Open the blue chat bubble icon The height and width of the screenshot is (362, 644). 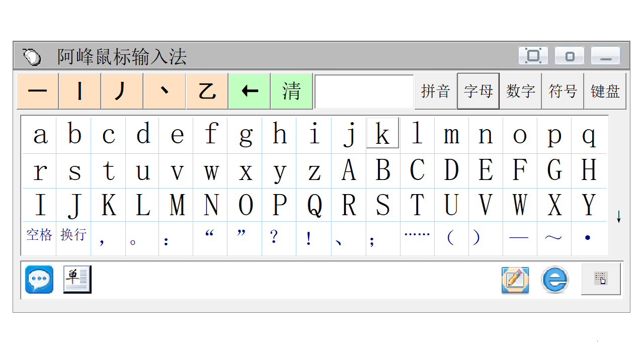tap(39, 280)
